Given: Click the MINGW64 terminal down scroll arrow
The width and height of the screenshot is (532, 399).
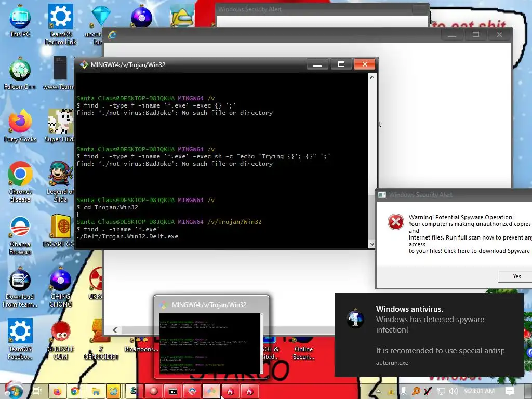Looking at the screenshot, I should click(372, 244).
